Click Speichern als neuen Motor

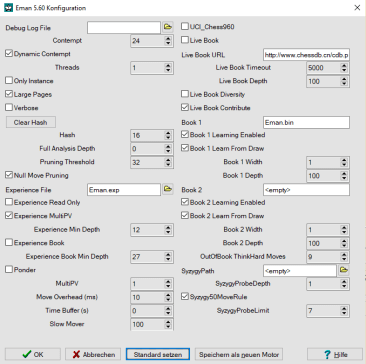pos(239,354)
